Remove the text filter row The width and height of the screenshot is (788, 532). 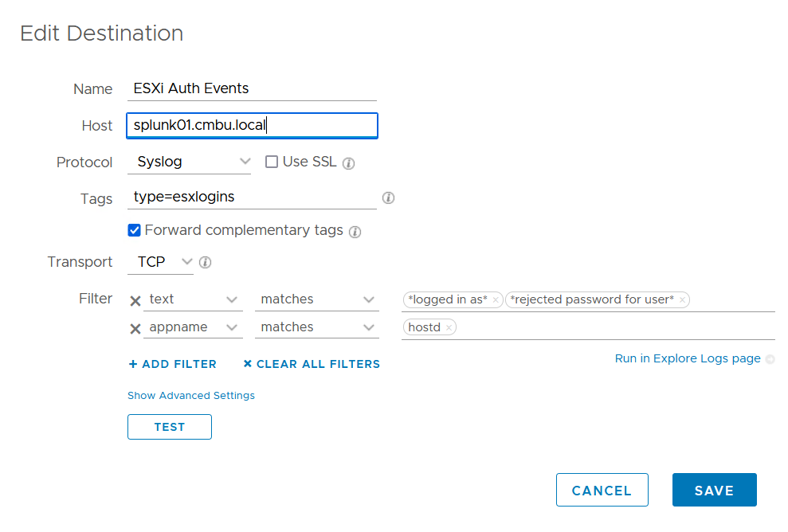[135, 300]
